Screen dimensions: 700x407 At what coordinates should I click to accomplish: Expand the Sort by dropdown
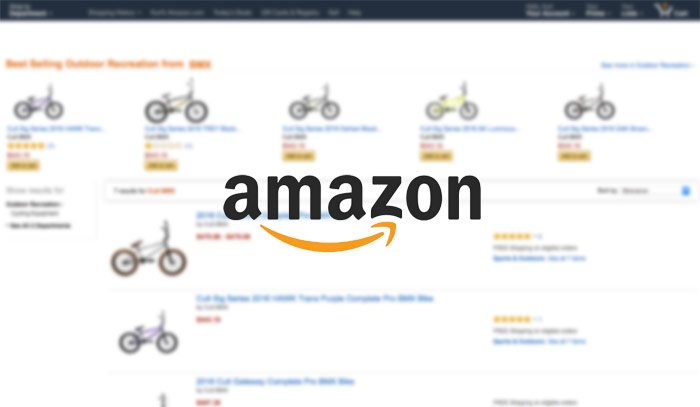[655, 191]
